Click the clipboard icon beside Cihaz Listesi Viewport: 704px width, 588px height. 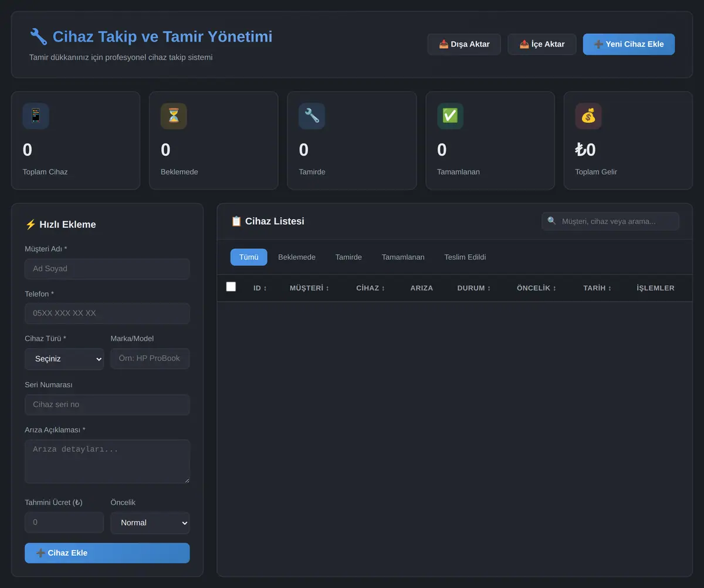236,221
